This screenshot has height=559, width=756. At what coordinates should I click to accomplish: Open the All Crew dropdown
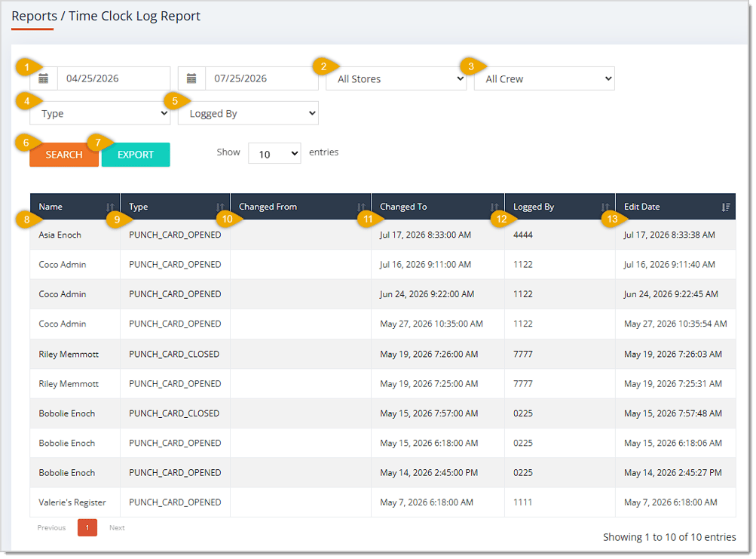tap(544, 78)
